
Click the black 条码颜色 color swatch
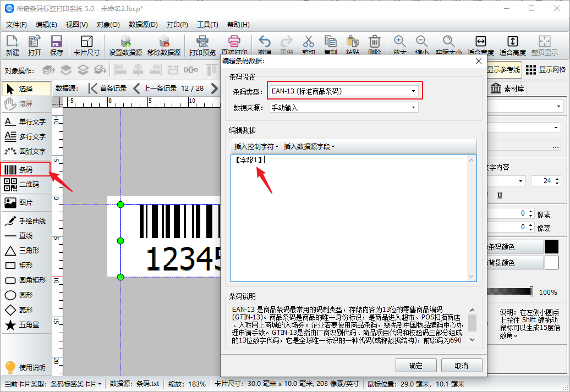coord(551,247)
